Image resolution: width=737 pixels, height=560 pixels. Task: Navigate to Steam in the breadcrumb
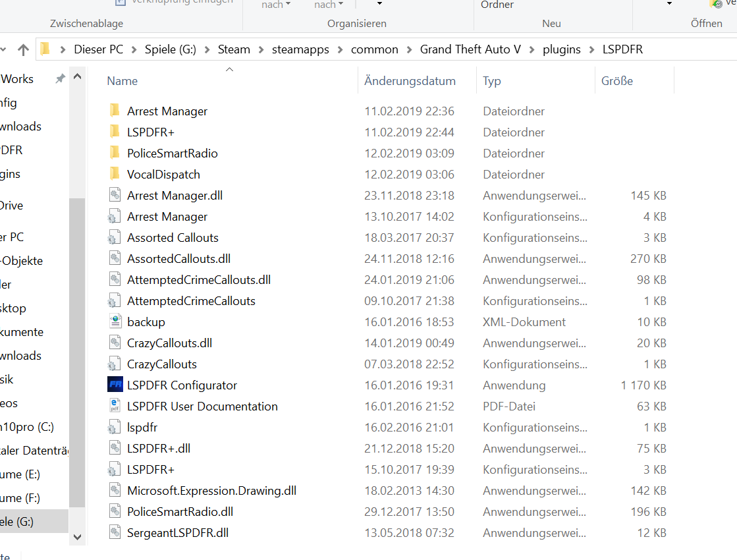pyautogui.click(x=234, y=49)
